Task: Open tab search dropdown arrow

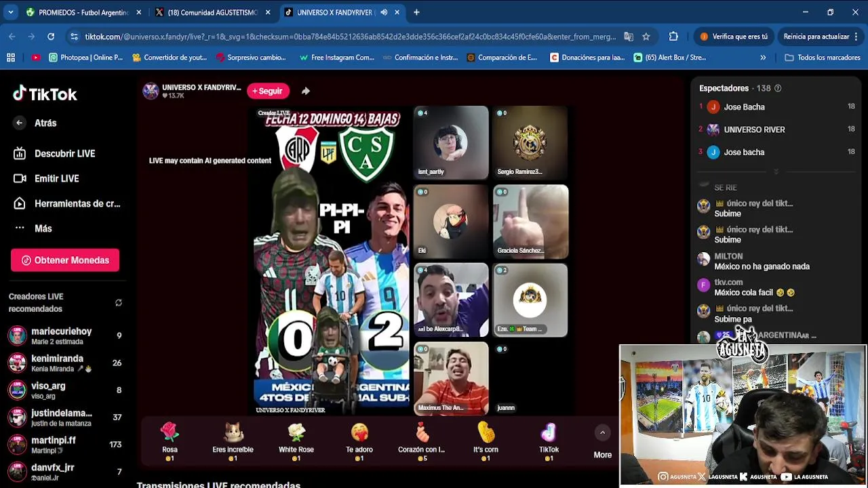Action: 10,12
